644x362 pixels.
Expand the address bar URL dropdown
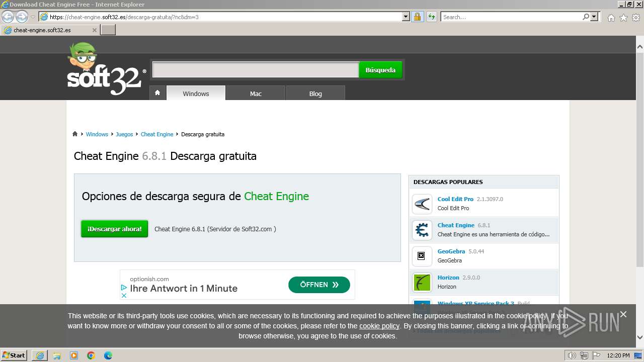[406, 17]
